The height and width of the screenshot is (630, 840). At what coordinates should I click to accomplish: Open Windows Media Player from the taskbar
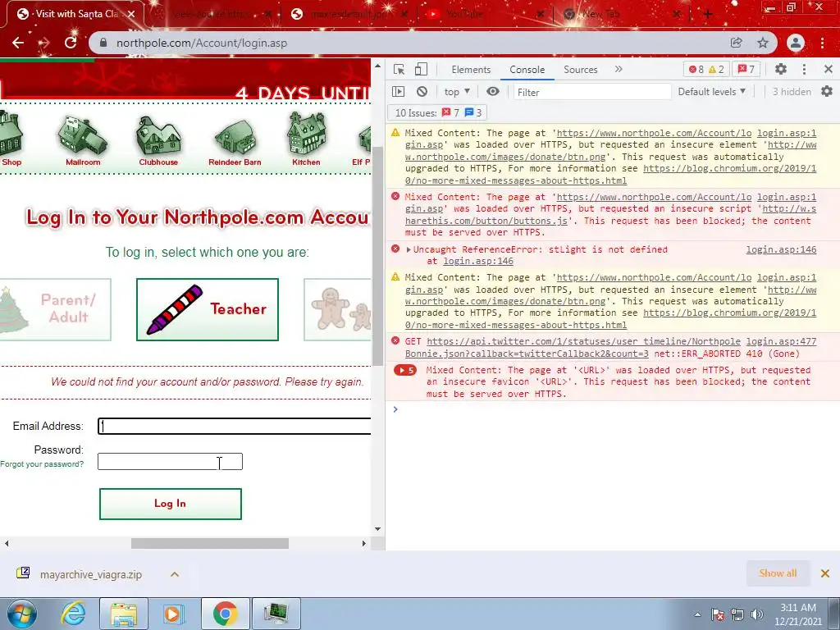click(x=172, y=614)
